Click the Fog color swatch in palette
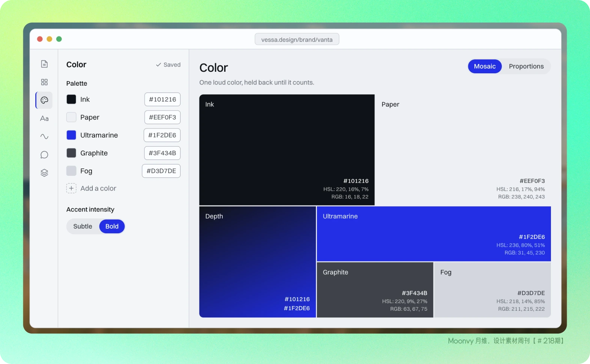The image size is (590, 364). click(71, 171)
